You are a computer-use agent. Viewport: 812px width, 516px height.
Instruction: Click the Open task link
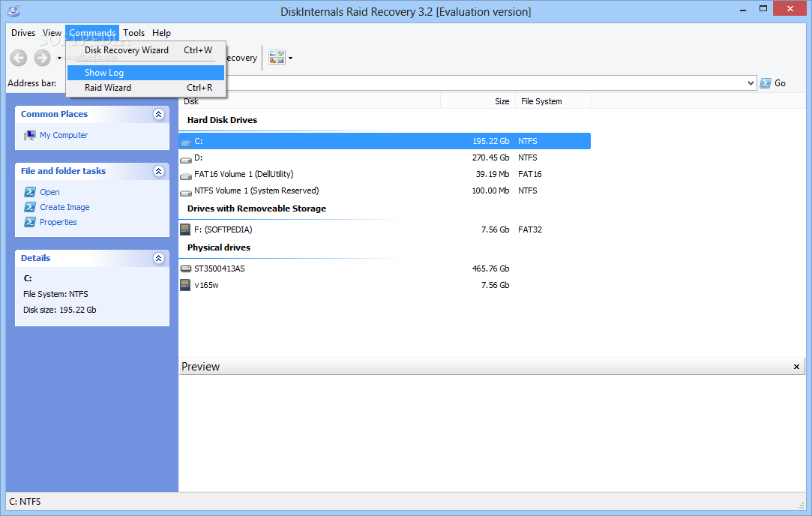click(49, 192)
